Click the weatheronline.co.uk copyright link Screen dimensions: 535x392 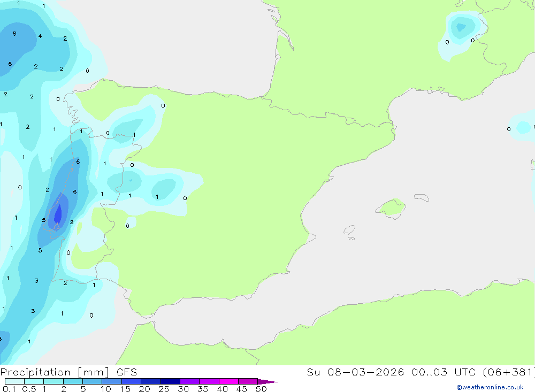490,387
